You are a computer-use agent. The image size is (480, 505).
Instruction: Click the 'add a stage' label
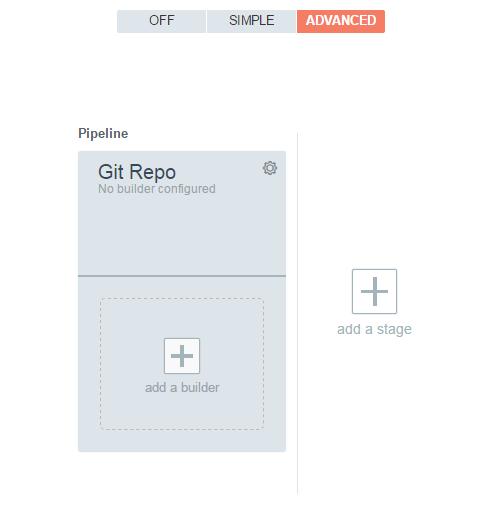374,329
